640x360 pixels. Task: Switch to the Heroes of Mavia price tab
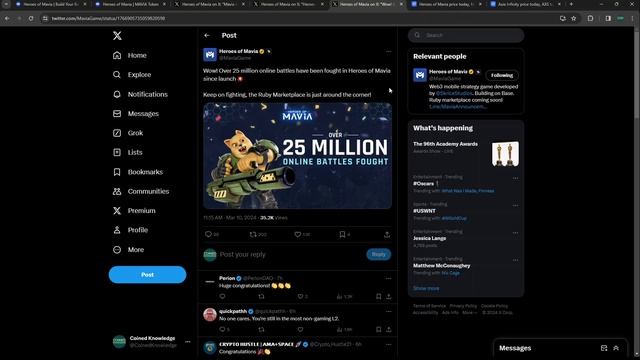click(x=447, y=4)
